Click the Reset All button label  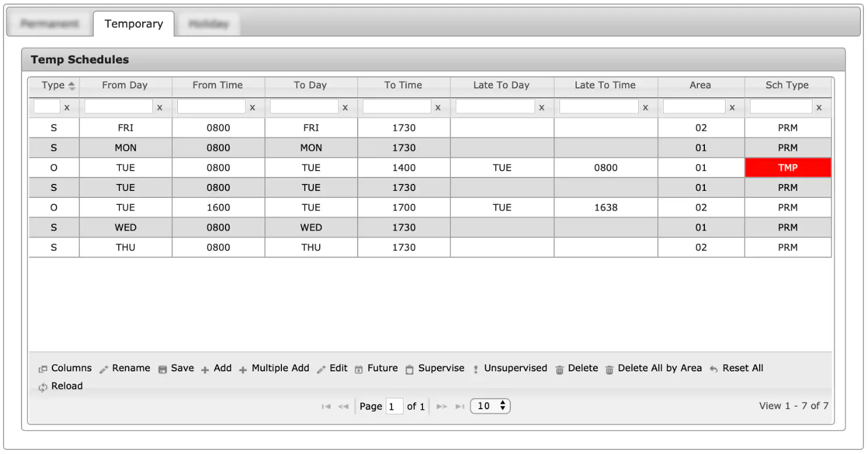(743, 368)
